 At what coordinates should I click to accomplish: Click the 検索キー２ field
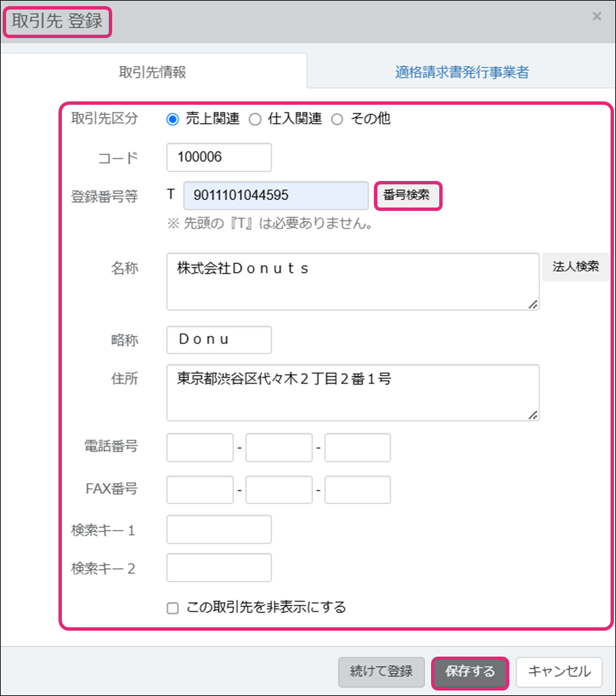pyautogui.click(x=218, y=568)
